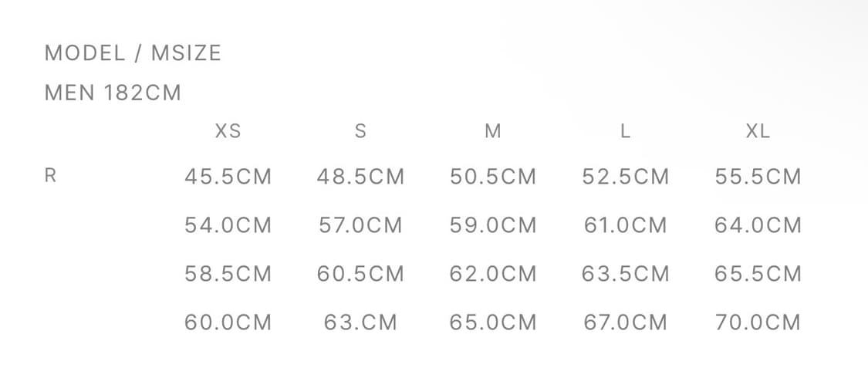Select the 63.CM cell in bottom row

click(360, 322)
